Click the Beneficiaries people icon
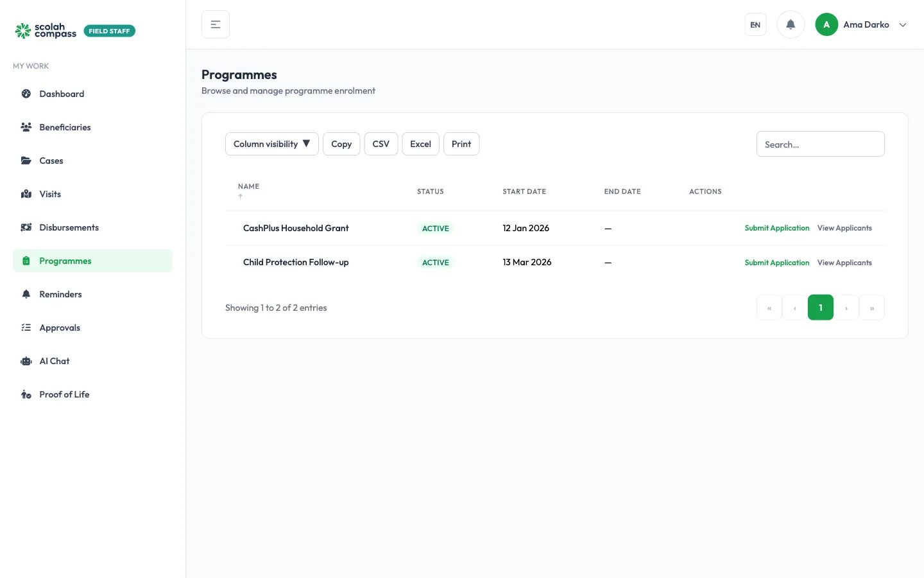The width and height of the screenshot is (924, 578). click(x=26, y=127)
